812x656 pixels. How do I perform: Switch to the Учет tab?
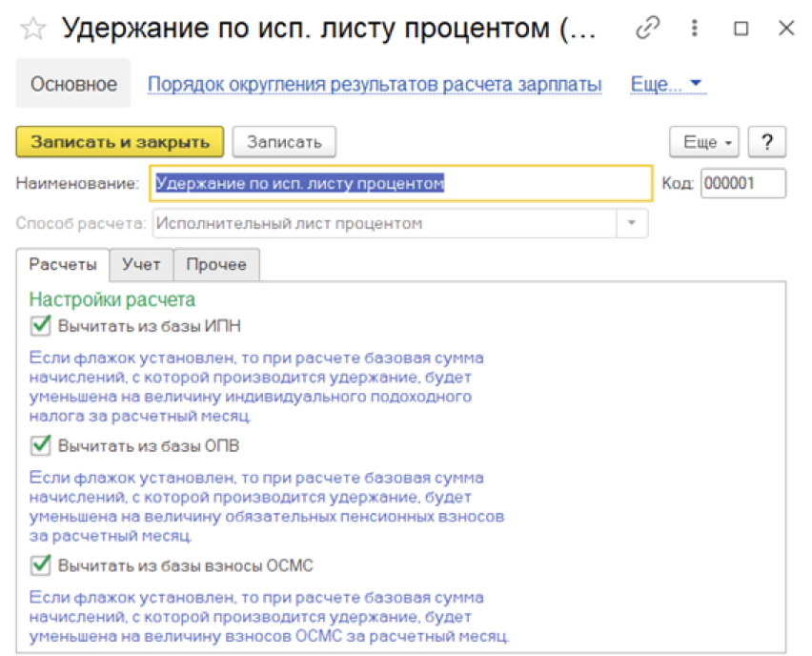click(x=141, y=264)
